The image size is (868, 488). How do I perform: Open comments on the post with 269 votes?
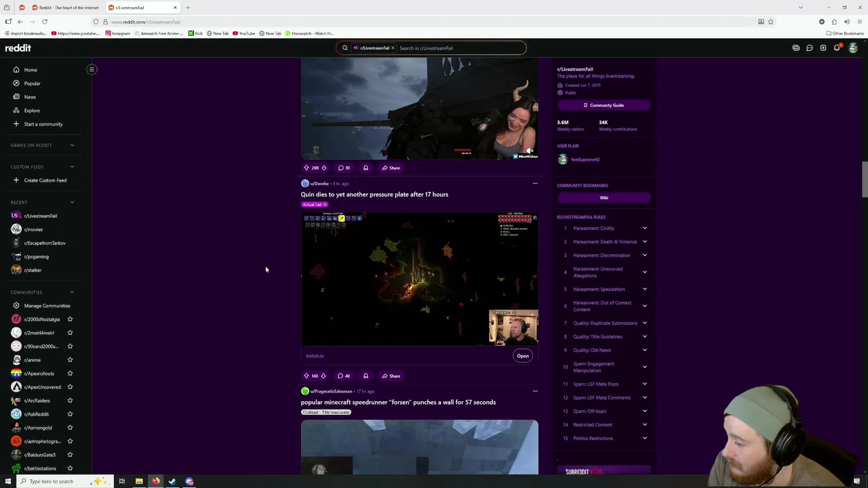(x=344, y=167)
